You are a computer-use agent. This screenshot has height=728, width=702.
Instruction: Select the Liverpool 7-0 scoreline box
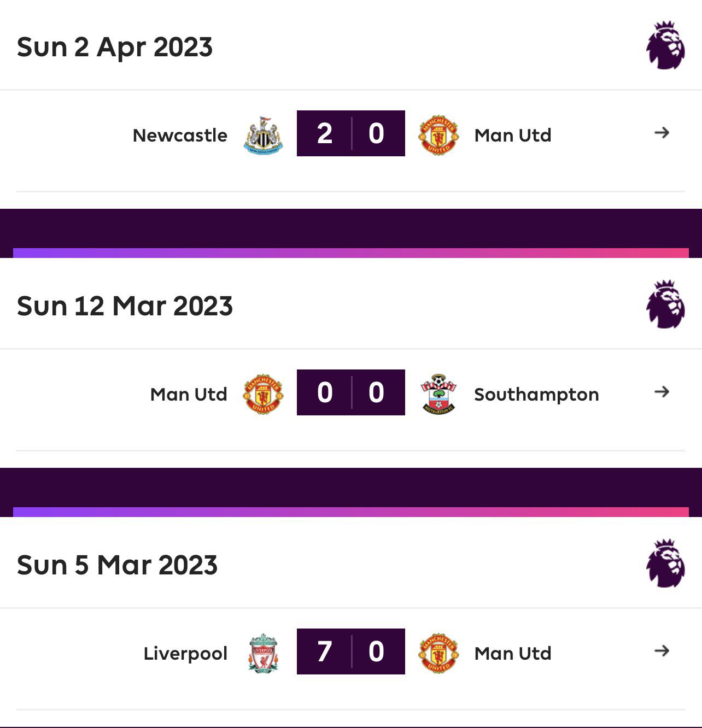tap(350, 651)
